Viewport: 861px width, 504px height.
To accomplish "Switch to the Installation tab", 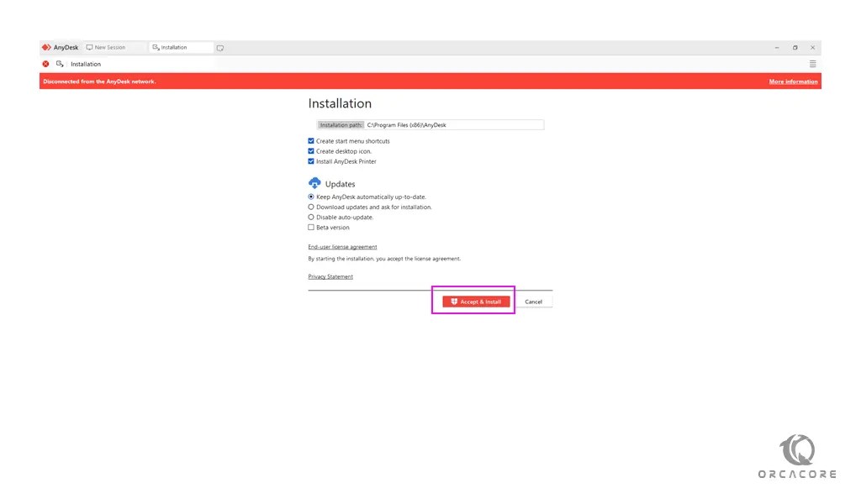I will (x=178, y=47).
